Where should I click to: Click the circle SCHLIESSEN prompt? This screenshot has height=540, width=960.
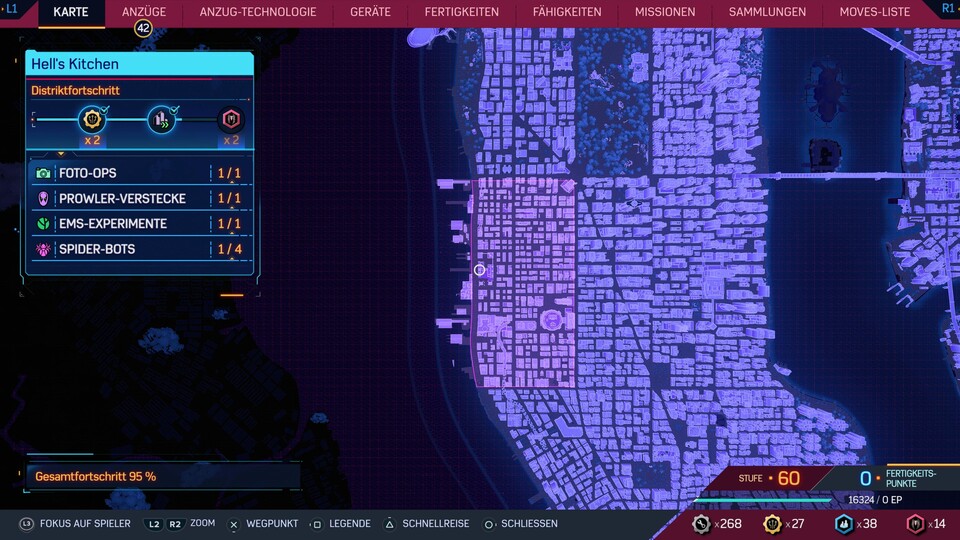coord(521,524)
